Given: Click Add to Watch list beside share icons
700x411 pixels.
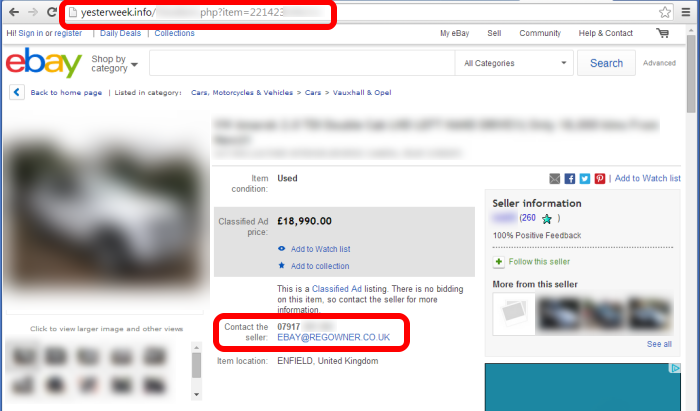Looking at the screenshot, I should tap(648, 179).
